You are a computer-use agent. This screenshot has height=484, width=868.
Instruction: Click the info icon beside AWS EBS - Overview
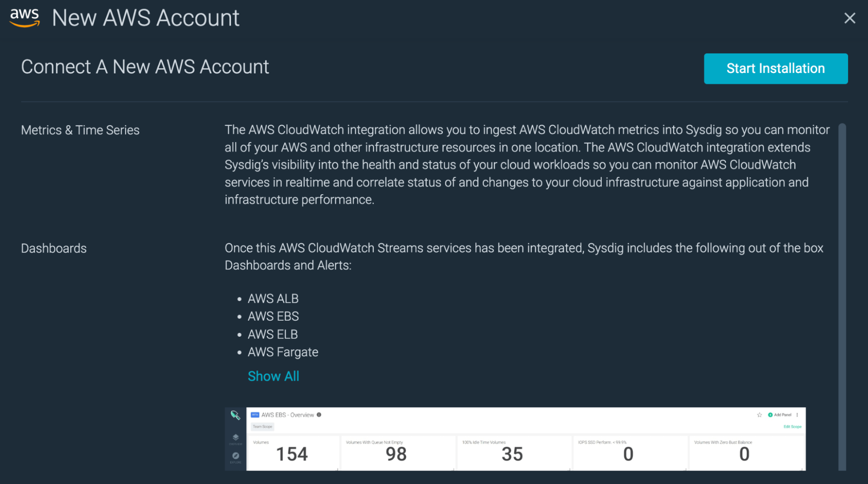tap(319, 415)
